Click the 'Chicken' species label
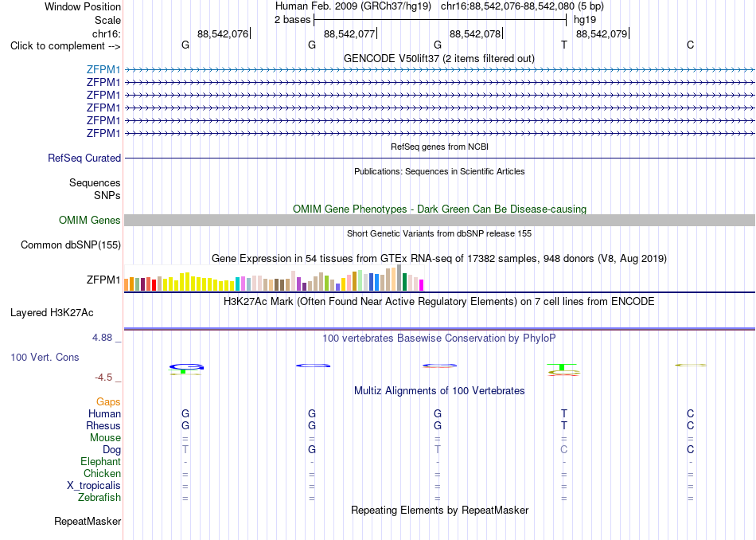The height and width of the screenshot is (540, 756). 102,473
